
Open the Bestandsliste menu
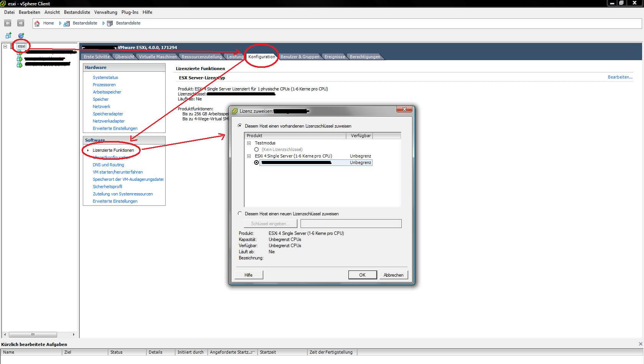click(x=77, y=12)
